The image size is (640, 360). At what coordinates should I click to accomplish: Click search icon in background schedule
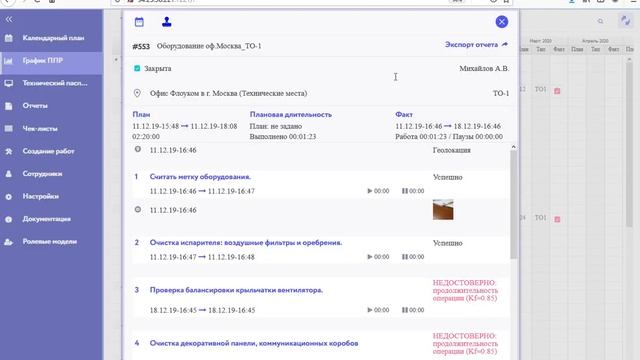[600, 21]
